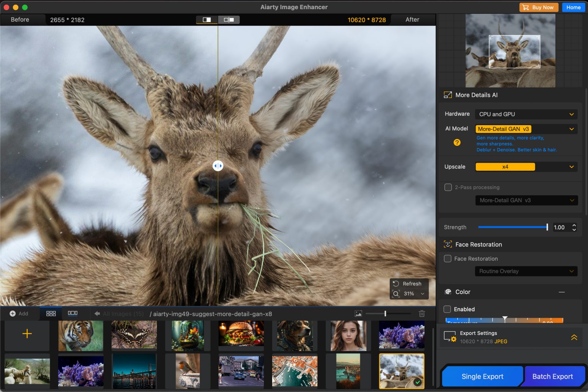Switch to the After tab
Screen dimensions: 588x392
pyautogui.click(x=412, y=20)
